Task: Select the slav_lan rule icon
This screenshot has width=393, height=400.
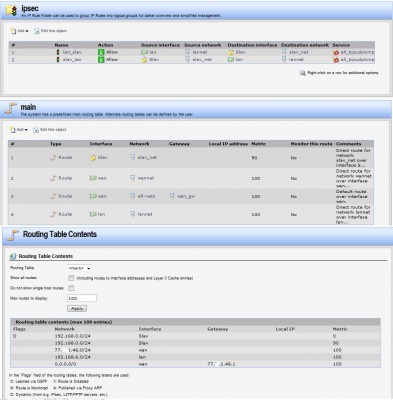Action: click(x=58, y=60)
